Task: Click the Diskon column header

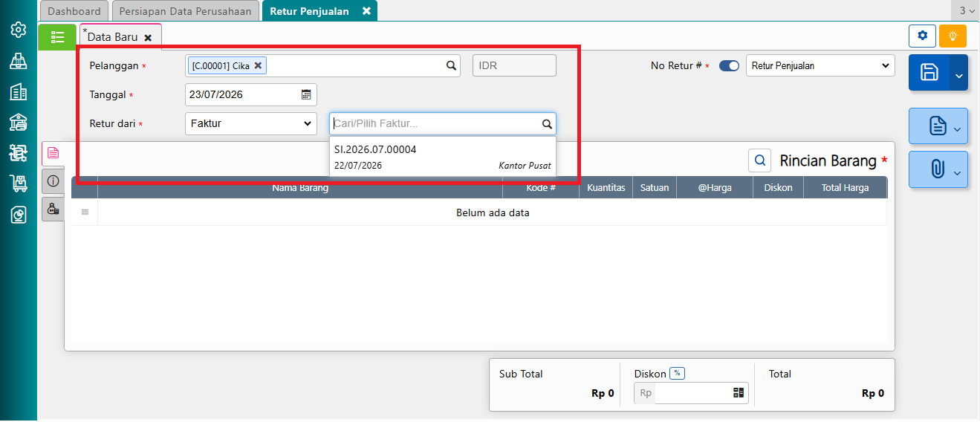Action: point(778,188)
